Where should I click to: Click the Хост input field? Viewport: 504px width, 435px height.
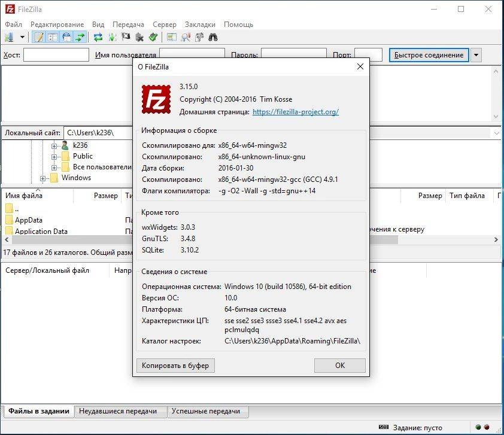pyautogui.click(x=56, y=54)
